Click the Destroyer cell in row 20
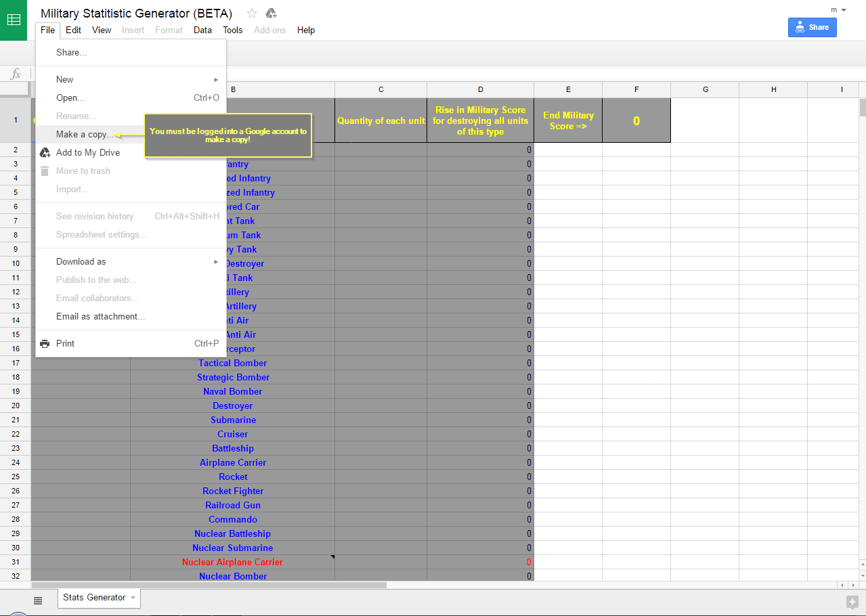Viewport: 866px width, 616px height. 233,406
